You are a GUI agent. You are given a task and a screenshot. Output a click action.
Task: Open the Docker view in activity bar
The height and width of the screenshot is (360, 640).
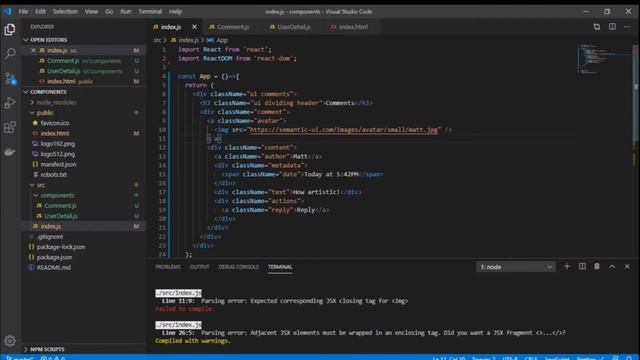click(x=10, y=152)
